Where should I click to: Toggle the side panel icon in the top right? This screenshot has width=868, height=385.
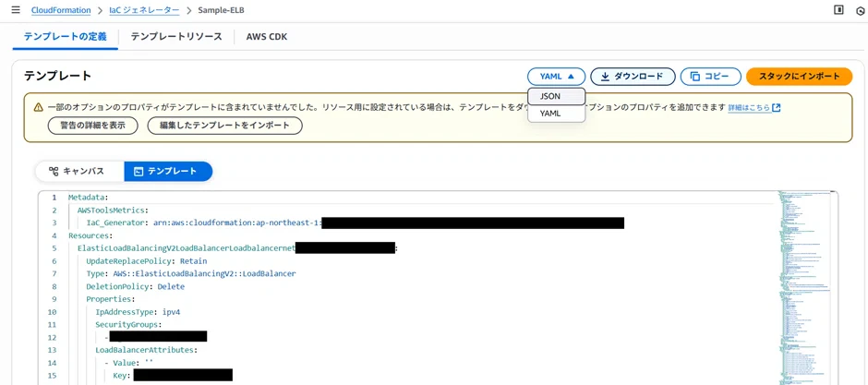[838, 10]
